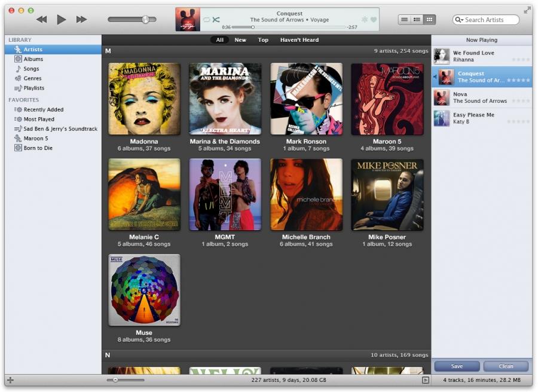The image size is (538, 392).
Task: Click the add playlist plus icon
Action: (11, 381)
